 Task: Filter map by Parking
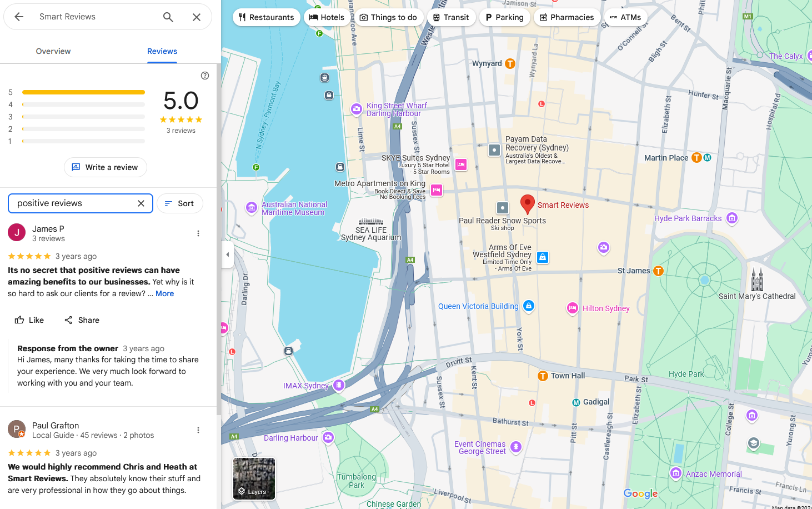504,17
